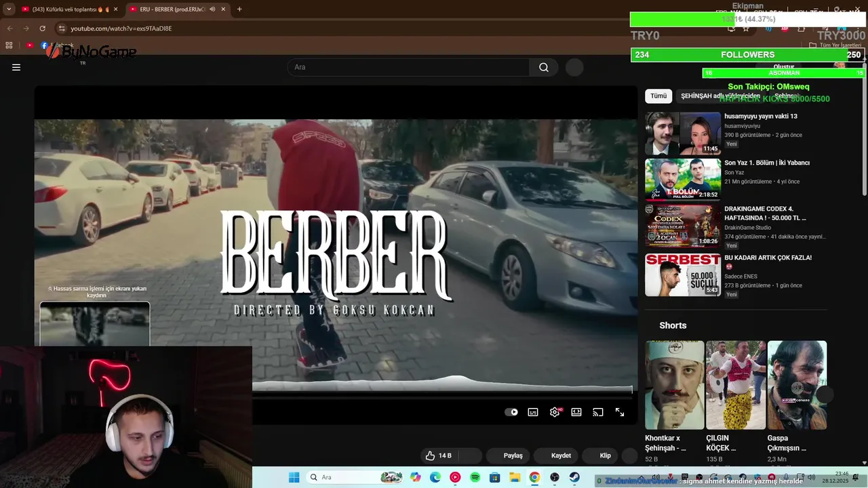Open the Gaspa Çıkmışsın short
Image resolution: width=868 pixels, height=488 pixels.
pos(797,385)
